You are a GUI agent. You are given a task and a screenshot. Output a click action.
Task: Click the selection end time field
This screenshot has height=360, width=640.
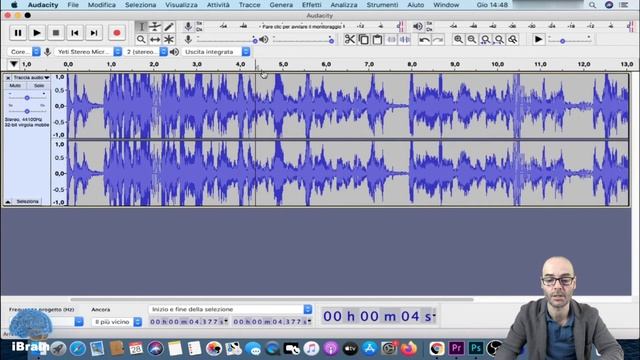pos(272,322)
